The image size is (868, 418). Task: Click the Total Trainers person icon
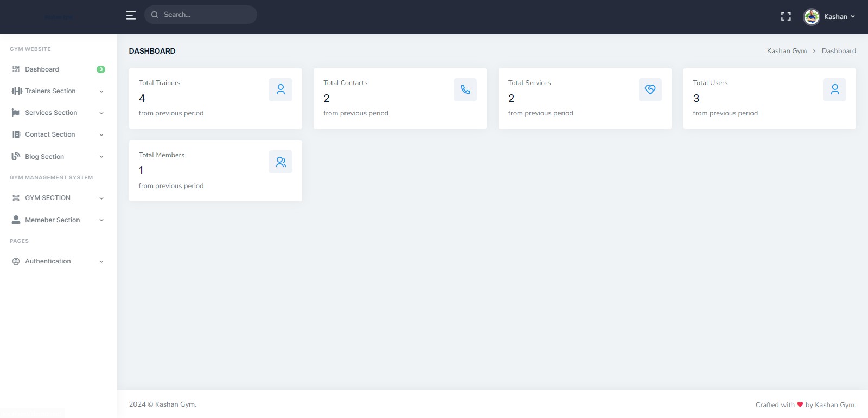tap(280, 89)
